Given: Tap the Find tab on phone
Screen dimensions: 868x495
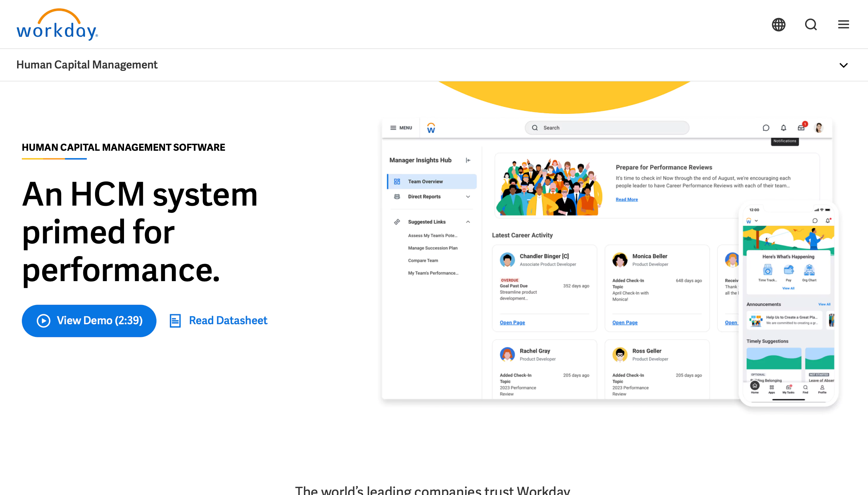Looking at the screenshot, I should click(805, 389).
